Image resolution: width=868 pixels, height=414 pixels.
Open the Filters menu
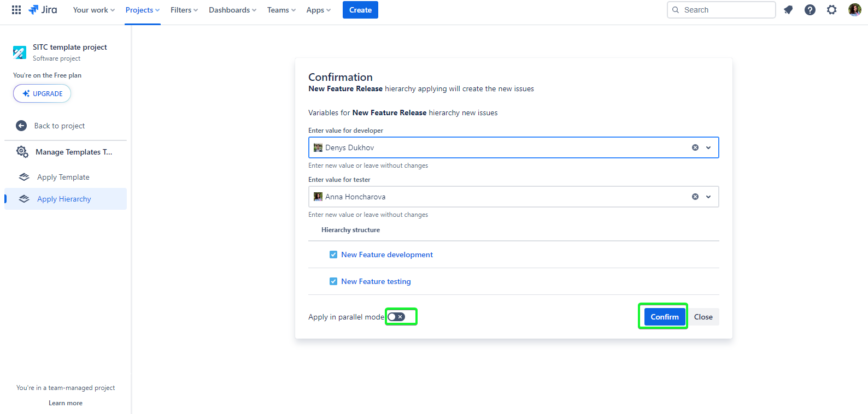pyautogui.click(x=184, y=10)
